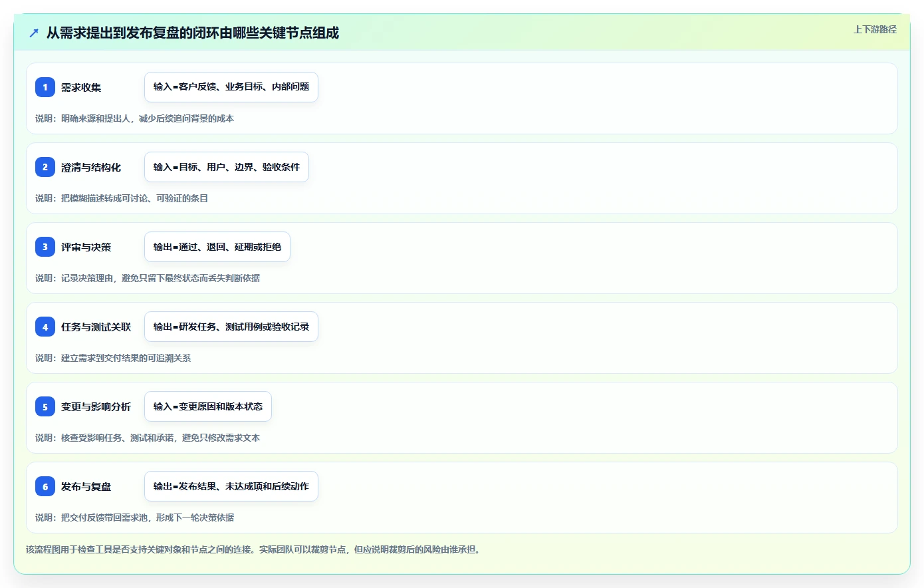
Task: Click the note 把模糊描述转成可讨论、可验证的条目
Action: click(x=135, y=198)
